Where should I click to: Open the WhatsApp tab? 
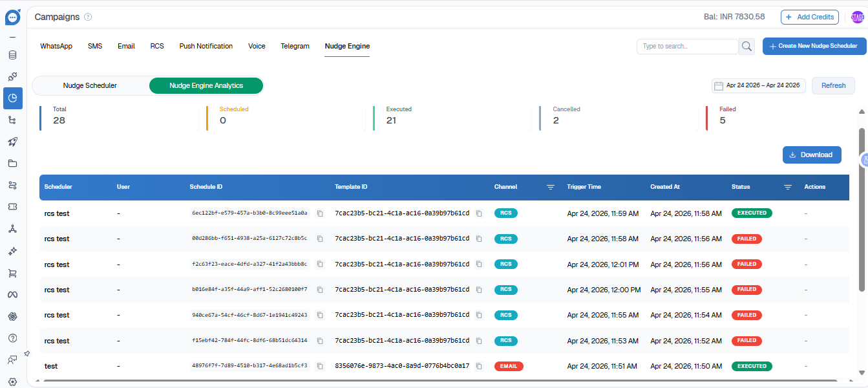56,46
